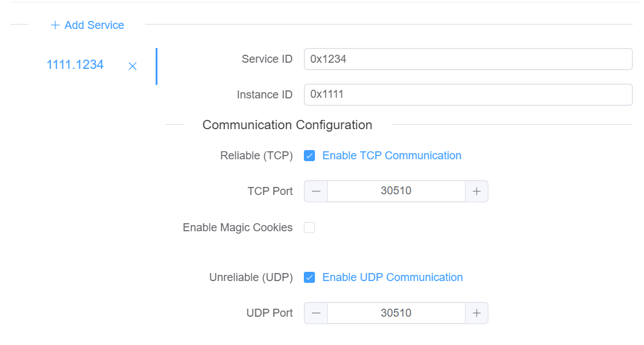Select the 1111.1234 service tab

[x=75, y=65]
